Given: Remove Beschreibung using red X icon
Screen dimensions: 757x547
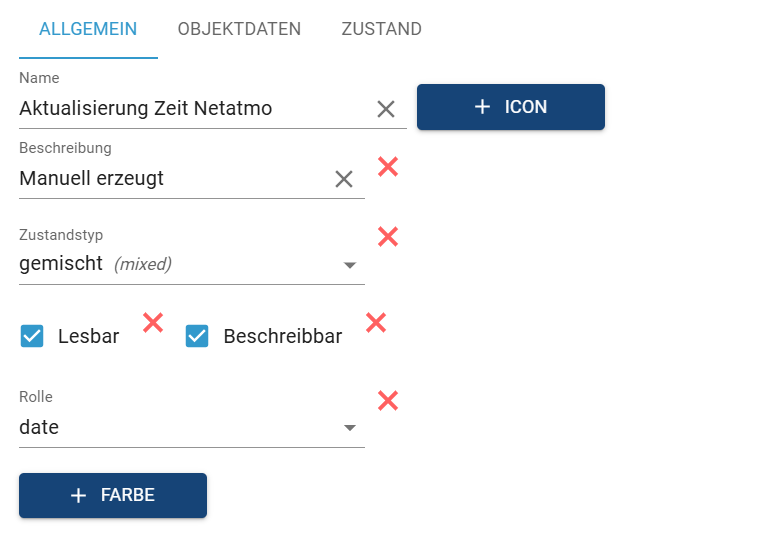Looking at the screenshot, I should click(x=388, y=167).
